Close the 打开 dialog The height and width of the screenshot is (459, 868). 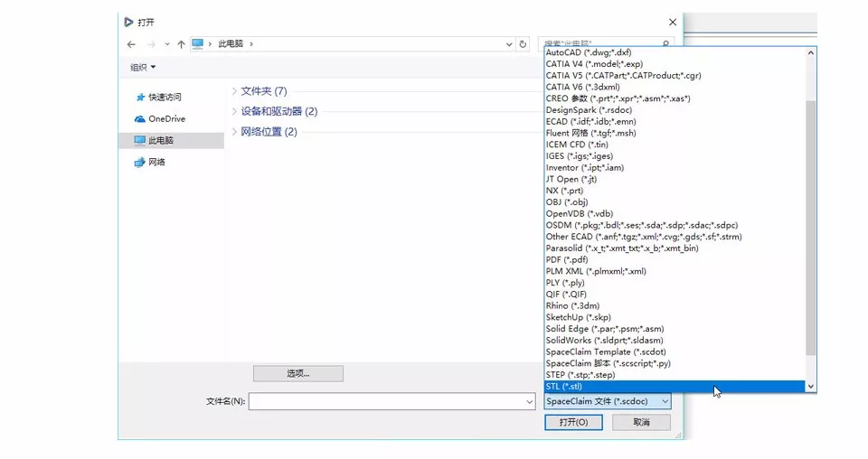click(x=673, y=22)
